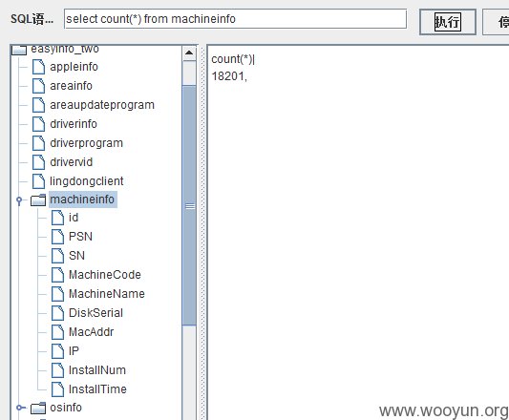This screenshot has width=509, height=420.
Task: Select the id column label
Action: click(x=74, y=218)
